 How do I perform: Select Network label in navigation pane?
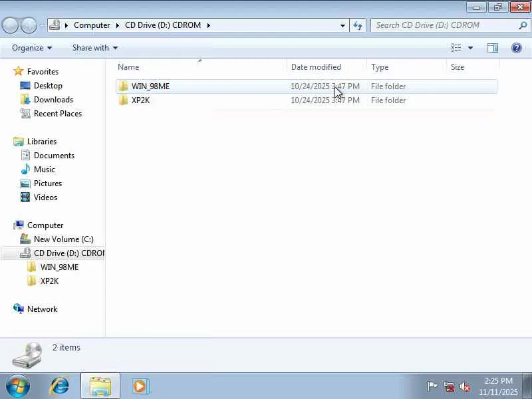42,309
